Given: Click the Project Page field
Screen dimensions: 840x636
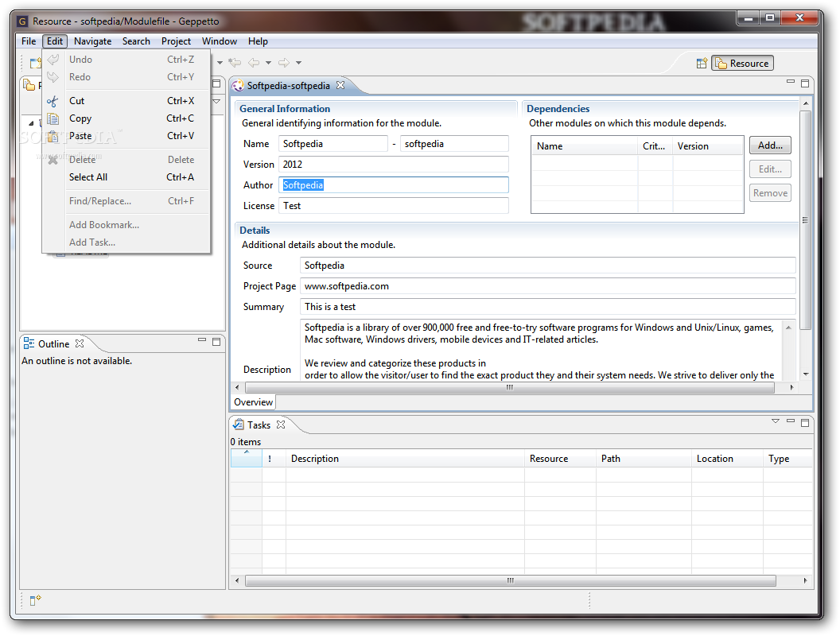Looking at the screenshot, I should click(x=547, y=286).
